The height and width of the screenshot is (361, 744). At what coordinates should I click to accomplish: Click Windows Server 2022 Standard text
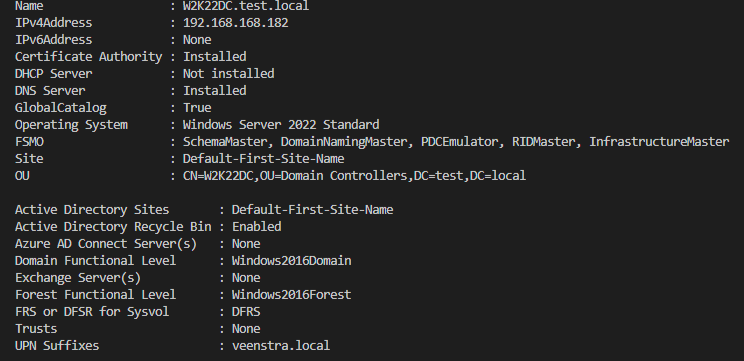(x=281, y=125)
